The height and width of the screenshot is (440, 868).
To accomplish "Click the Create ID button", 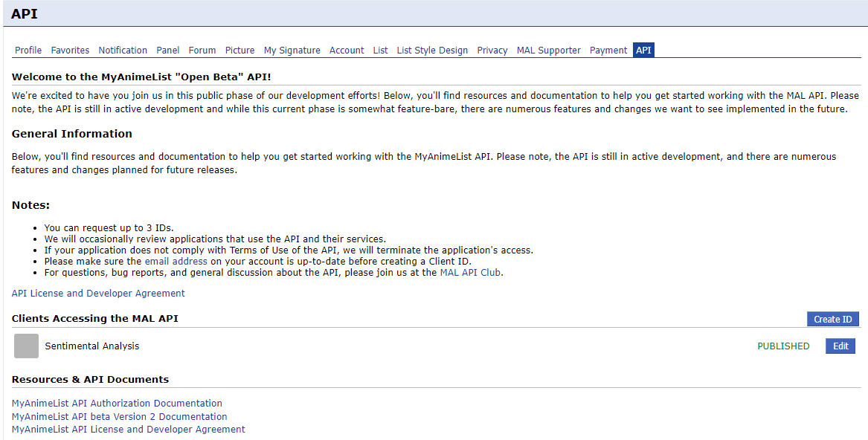I will pyautogui.click(x=832, y=320).
